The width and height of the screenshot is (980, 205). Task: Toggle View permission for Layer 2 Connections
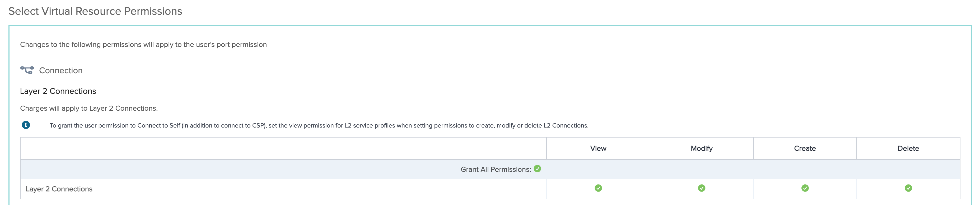click(x=598, y=188)
